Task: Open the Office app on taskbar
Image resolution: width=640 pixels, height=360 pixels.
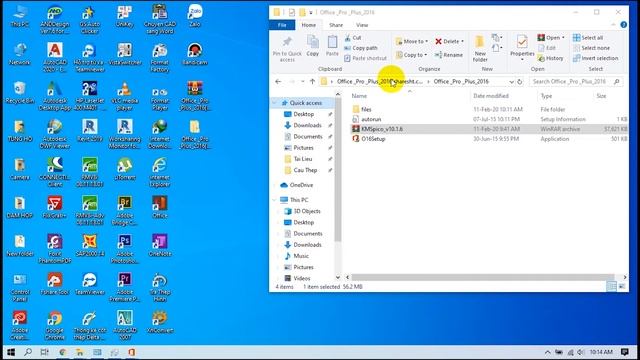Action: 131,352
